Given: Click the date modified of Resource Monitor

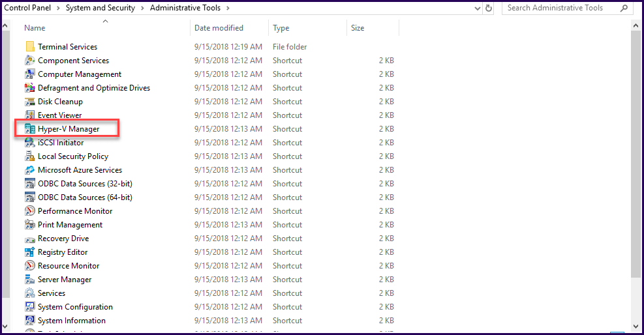Looking at the screenshot, I should [x=228, y=266].
